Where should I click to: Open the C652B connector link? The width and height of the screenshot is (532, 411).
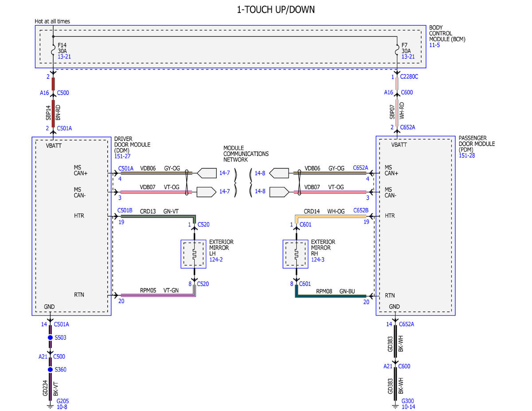pyautogui.click(x=360, y=211)
